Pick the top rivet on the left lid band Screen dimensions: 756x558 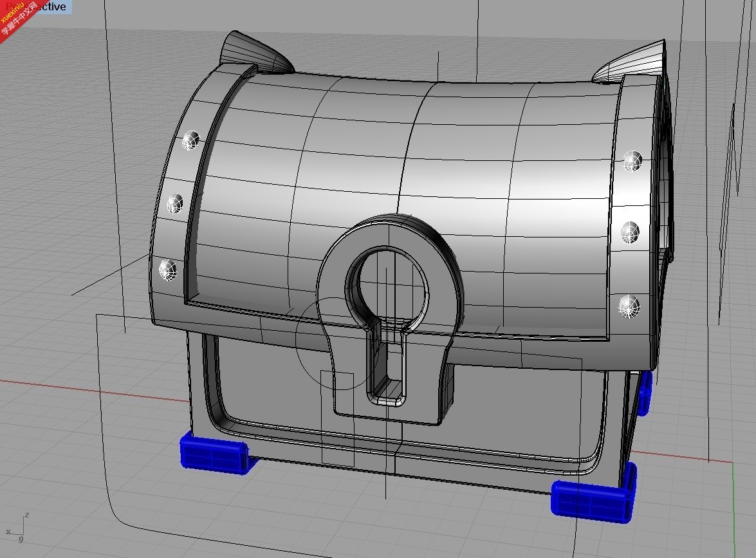tap(190, 140)
